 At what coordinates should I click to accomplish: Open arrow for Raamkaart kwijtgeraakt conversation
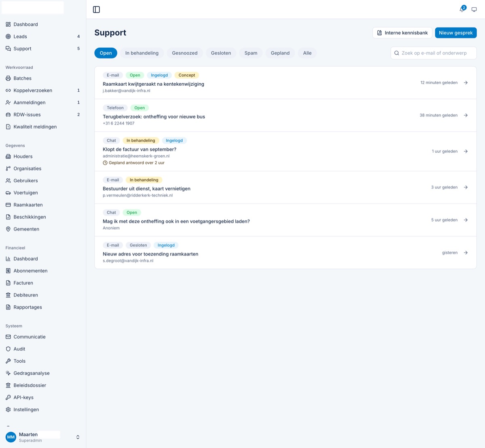pyautogui.click(x=466, y=82)
